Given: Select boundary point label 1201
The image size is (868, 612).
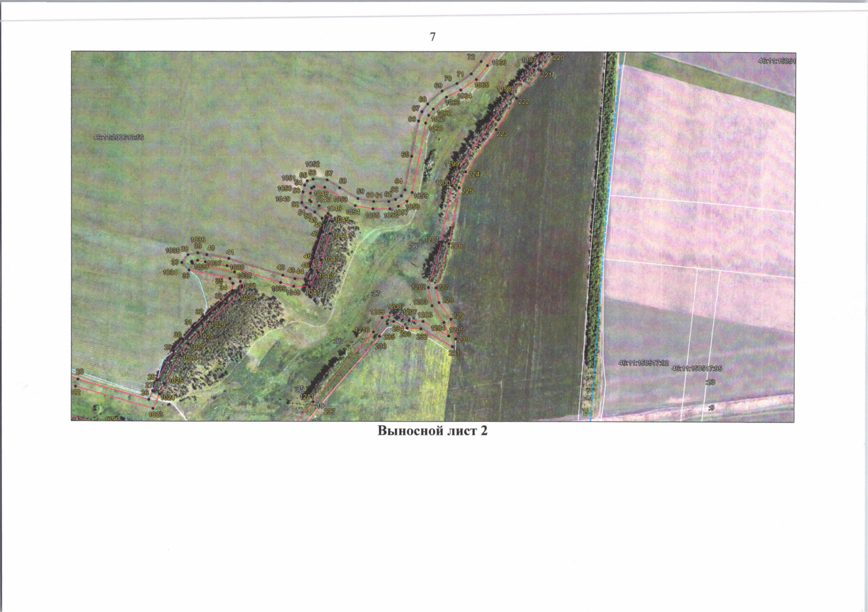Looking at the screenshot, I should pyautogui.click(x=432, y=239).
